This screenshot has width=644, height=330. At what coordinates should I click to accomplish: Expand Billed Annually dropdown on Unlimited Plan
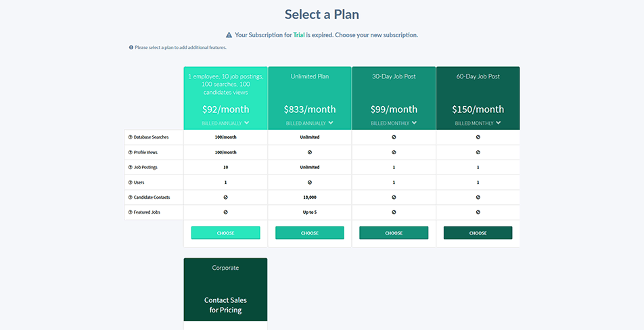tap(310, 123)
